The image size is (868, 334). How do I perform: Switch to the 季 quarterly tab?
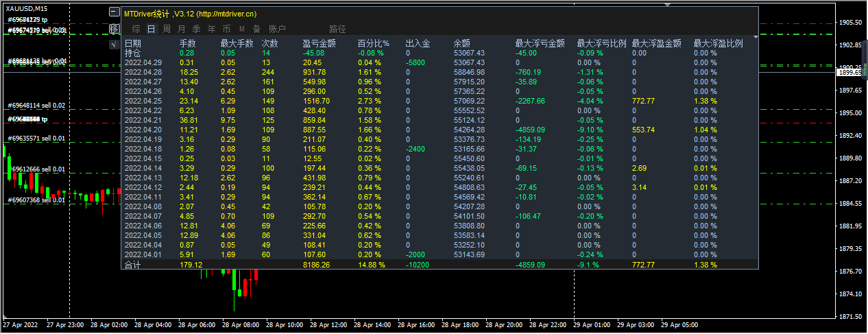click(196, 29)
